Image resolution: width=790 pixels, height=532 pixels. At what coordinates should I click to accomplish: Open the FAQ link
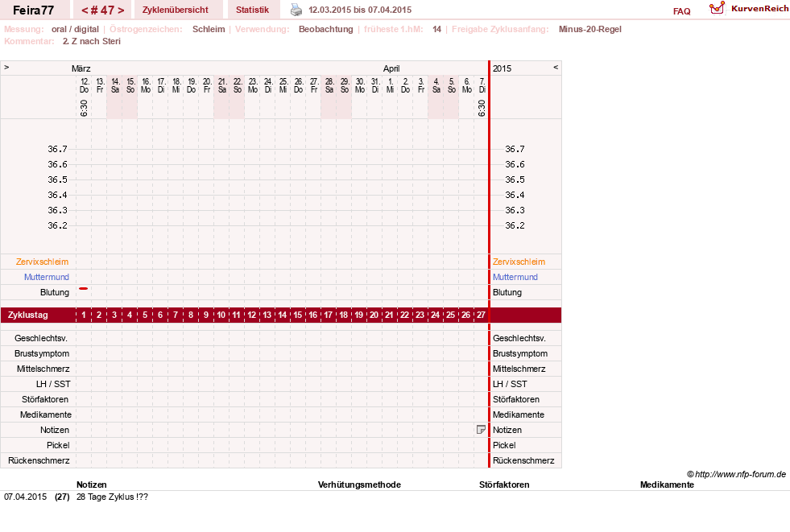click(681, 11)
